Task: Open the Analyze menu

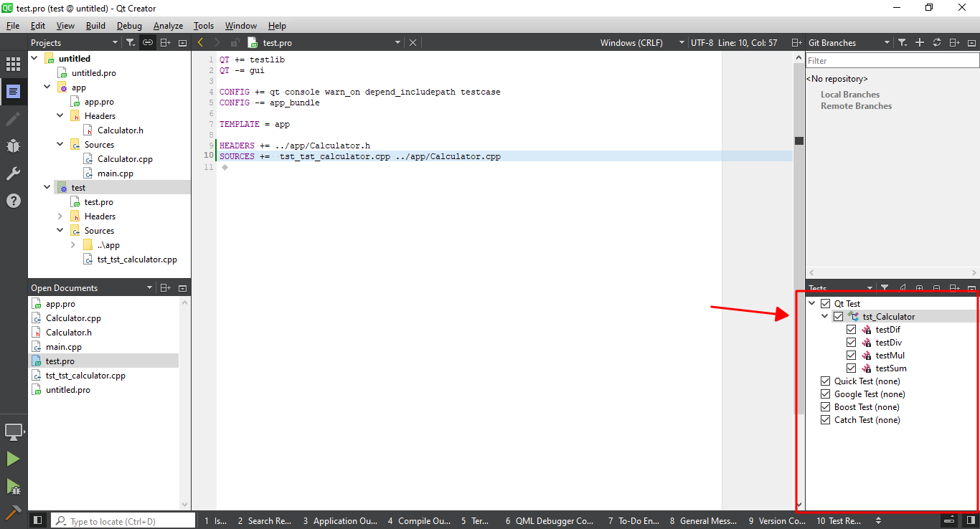Action: click(169, 26)
